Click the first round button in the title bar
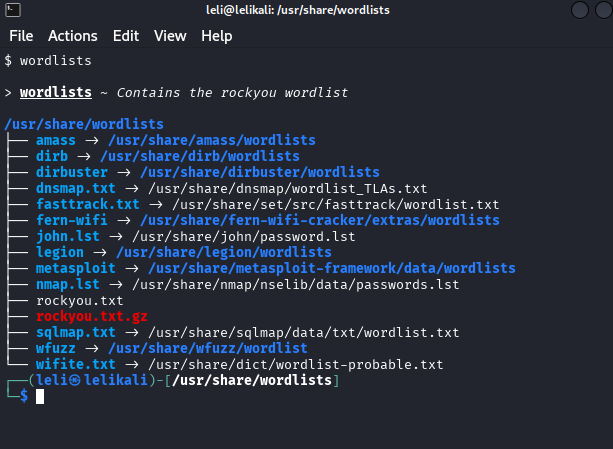This screenshot has width=613, height=449. [x=580, y=10]
